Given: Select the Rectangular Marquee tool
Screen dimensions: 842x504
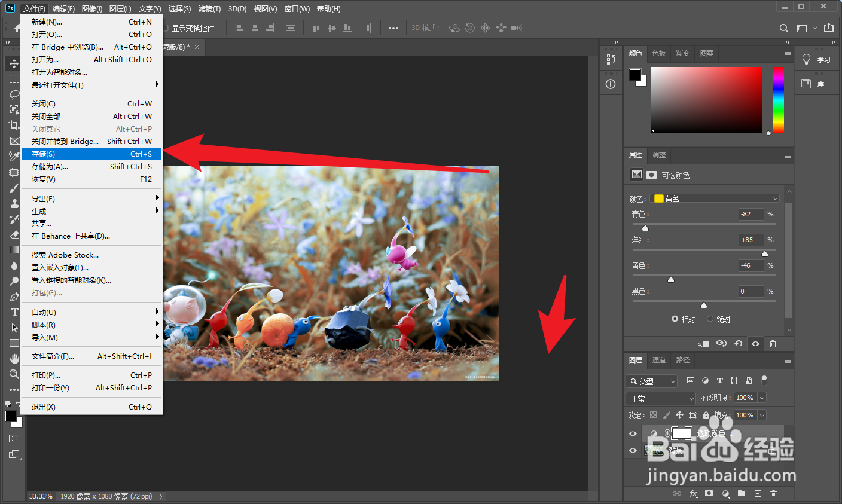Looking at the screenshot, I should point(14,79).
